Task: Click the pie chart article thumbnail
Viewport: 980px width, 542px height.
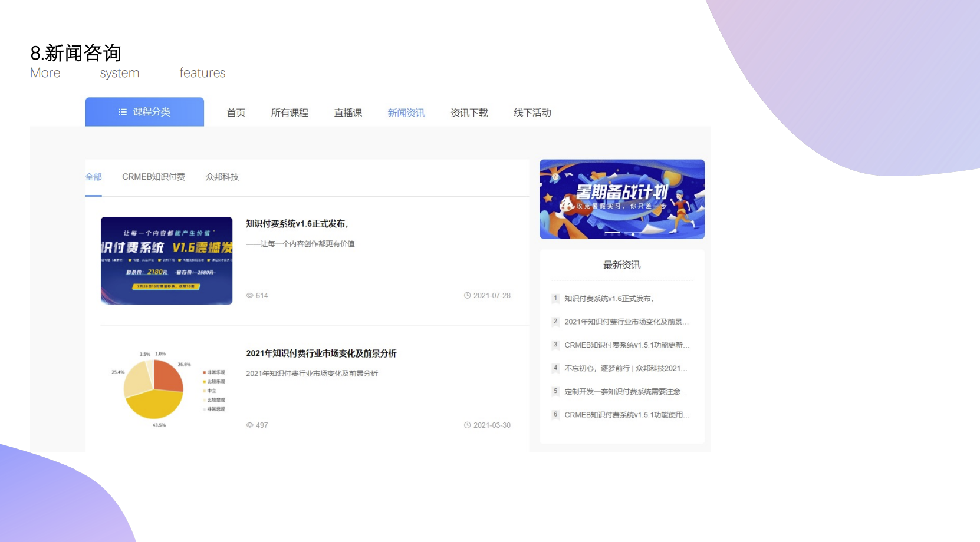Action: point(166,389)
